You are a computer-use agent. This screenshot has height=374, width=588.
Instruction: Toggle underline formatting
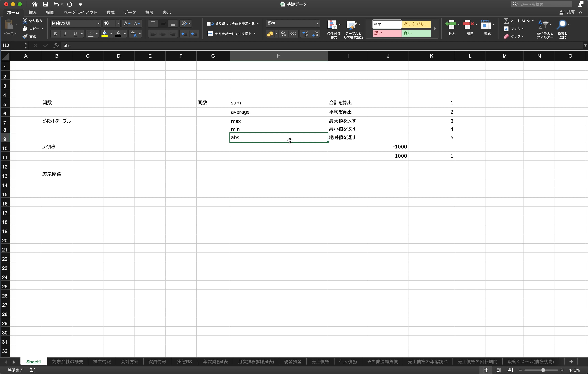pos(75,34)
